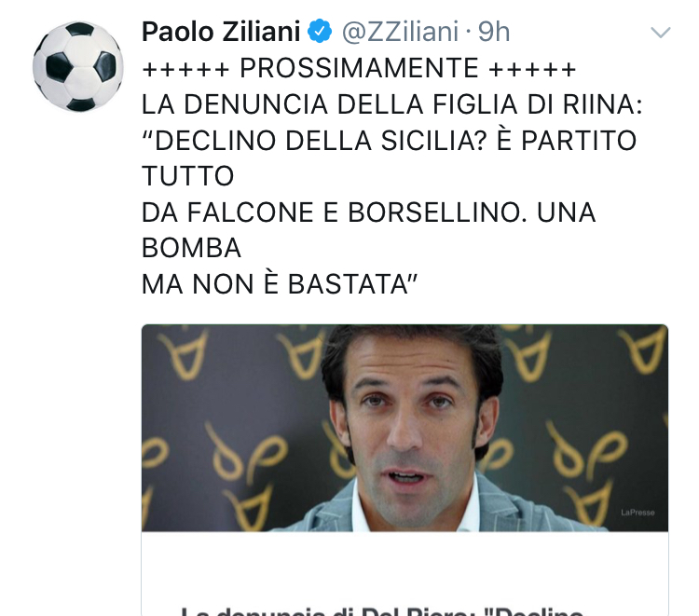Click the word BOMBA in tweet
Viewport: 699px width, 616px height.
(x=191, y=248)
